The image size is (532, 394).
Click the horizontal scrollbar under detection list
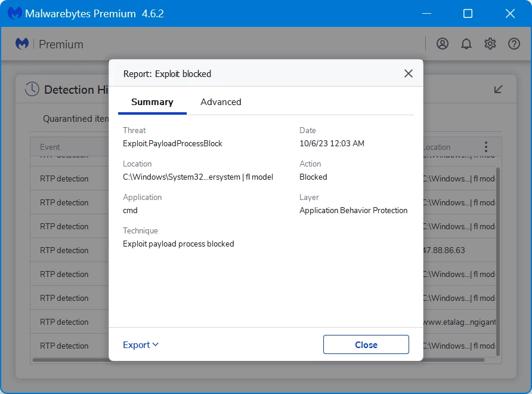click(x=258, y=360)
